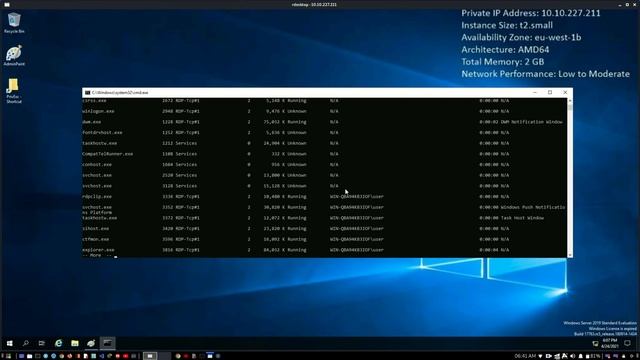Click the conhost.exe process name
This screenshot has width=640, height=360.
point(97,164)
